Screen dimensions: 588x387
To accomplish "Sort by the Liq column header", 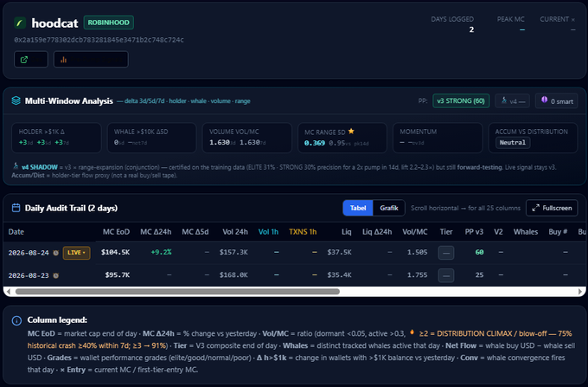I will (347, 232).
